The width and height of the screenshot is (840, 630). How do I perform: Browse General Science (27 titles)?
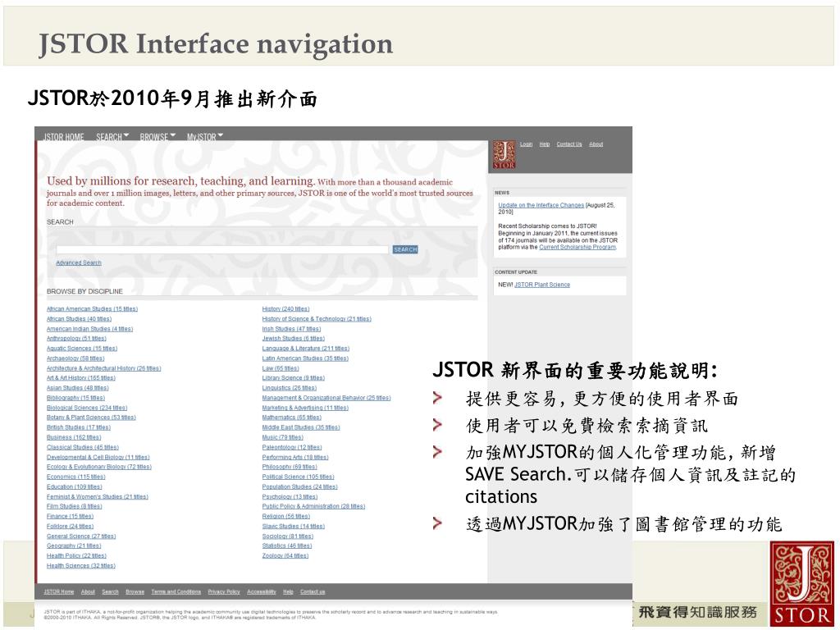[81, 536]
